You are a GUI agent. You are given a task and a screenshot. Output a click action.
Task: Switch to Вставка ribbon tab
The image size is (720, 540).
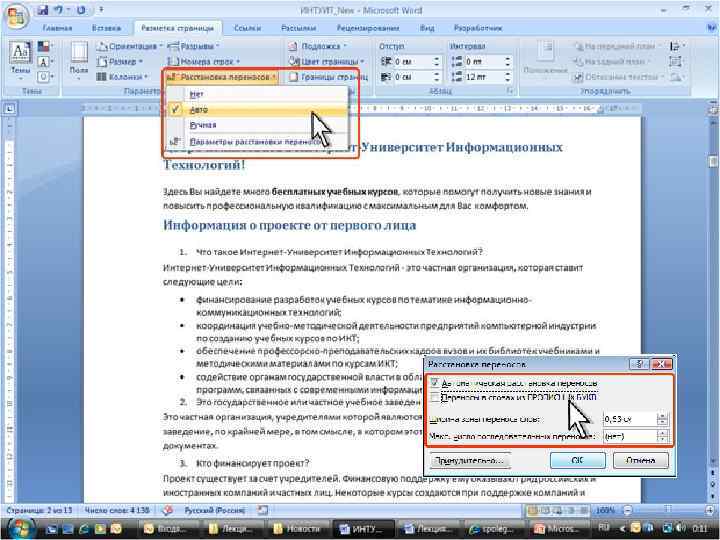pos(106,28)
